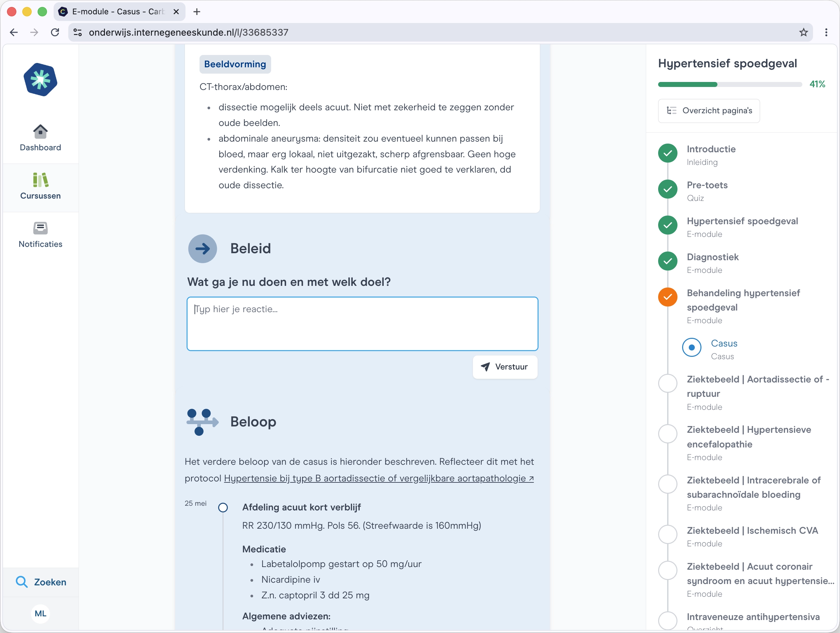The height and width of the screenshot is (633, 840).
Task: Open site information icon in address bar
Action: tap(78, 32)
